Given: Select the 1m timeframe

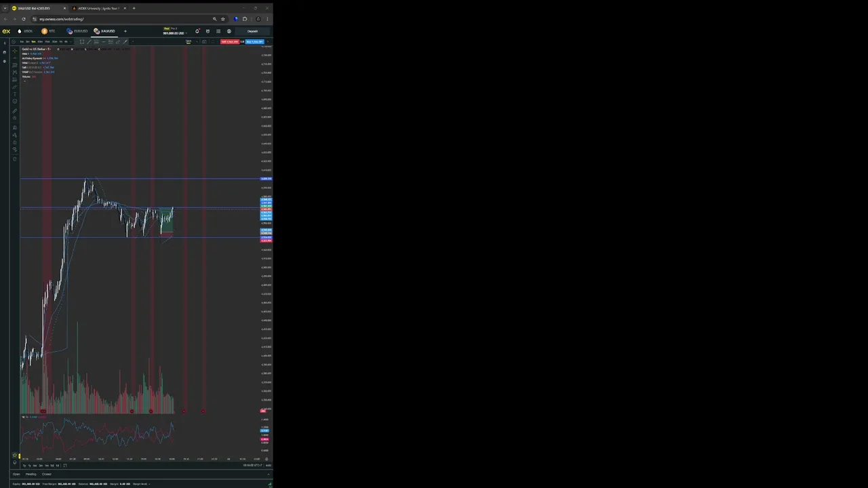Looking at the screenshot, I should click(x=22, y=42).
